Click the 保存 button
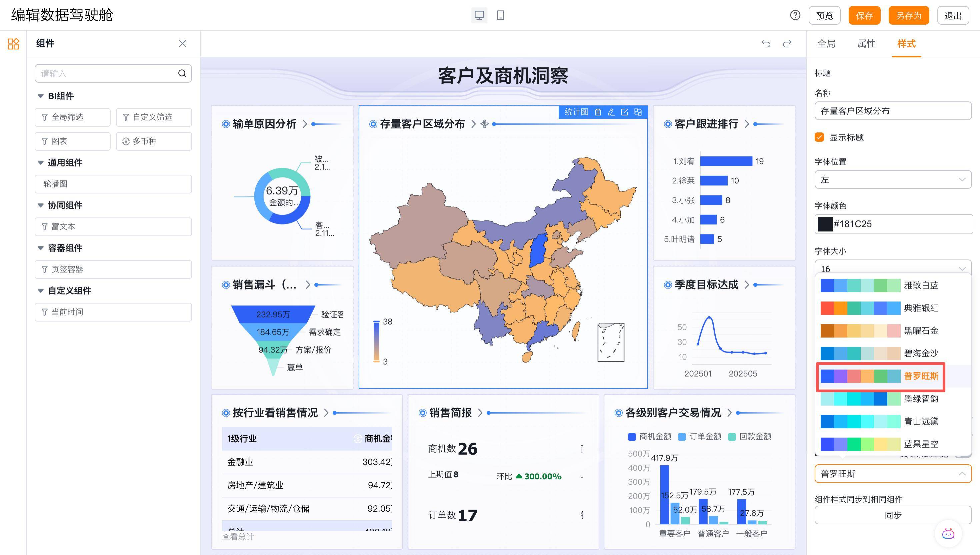 (x=864, y=16)
